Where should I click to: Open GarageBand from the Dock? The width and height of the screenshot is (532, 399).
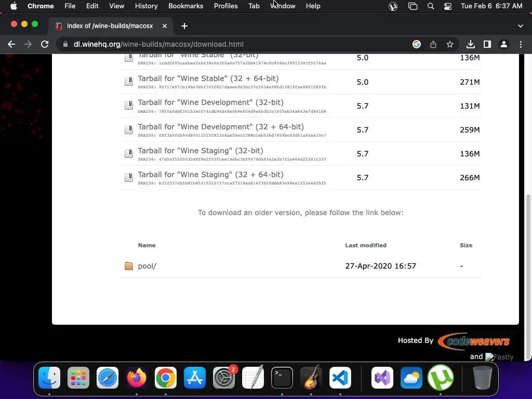click(x=311, y=378)
